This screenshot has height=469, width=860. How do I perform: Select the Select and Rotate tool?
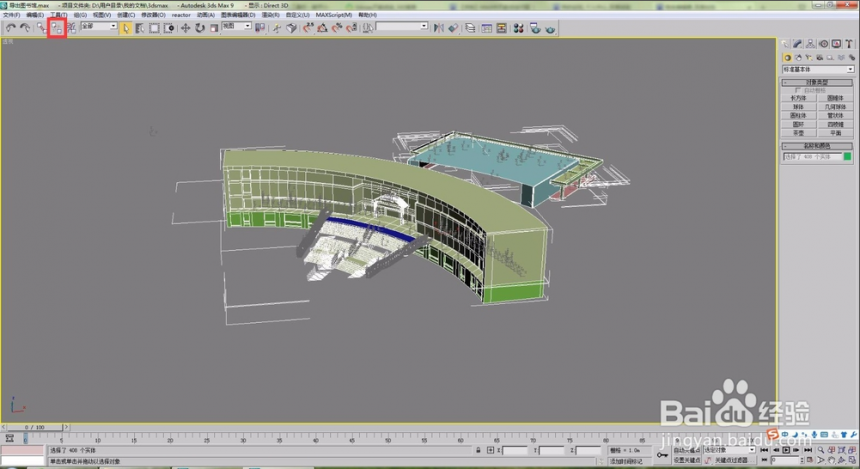point(200,28)
